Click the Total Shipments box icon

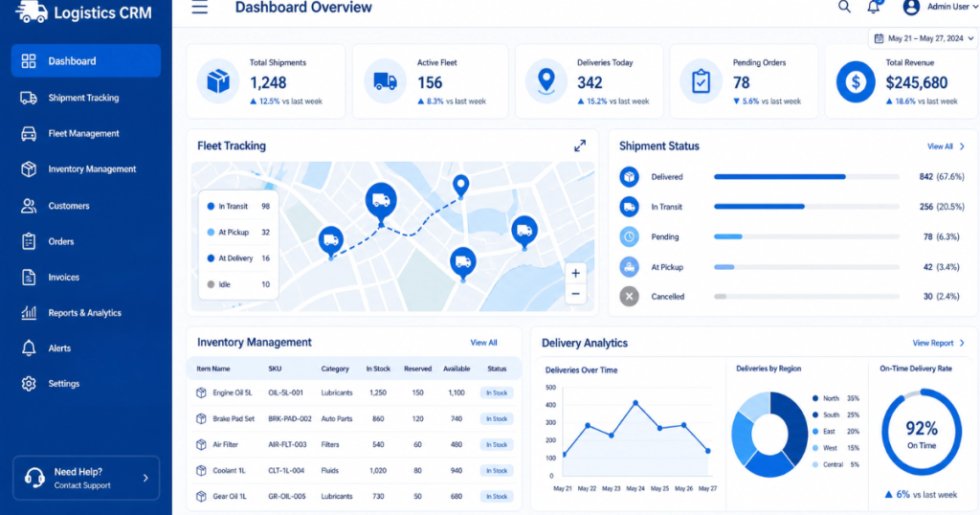pos(218,81)
